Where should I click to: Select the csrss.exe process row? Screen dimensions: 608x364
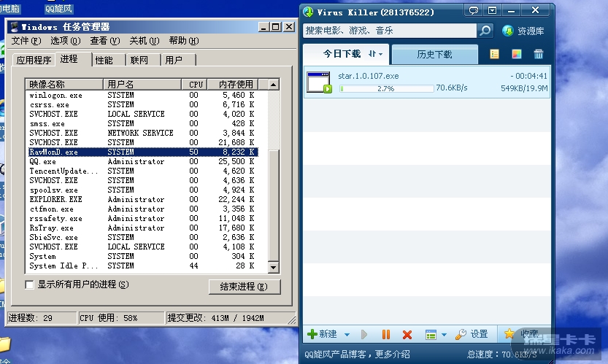[142, 104]
